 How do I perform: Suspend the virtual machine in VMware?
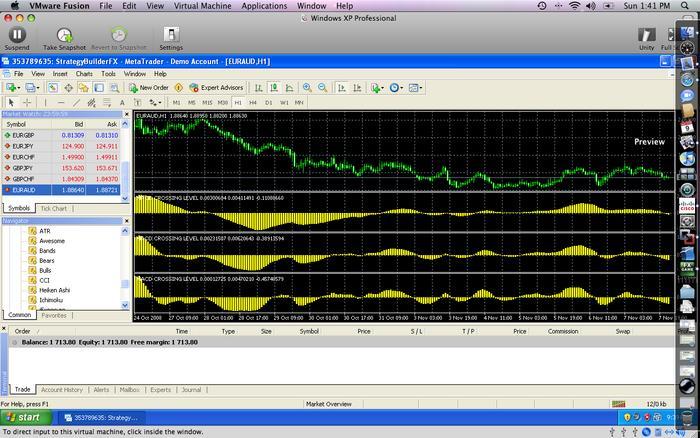pyautogui.click(x=17, y=38)
